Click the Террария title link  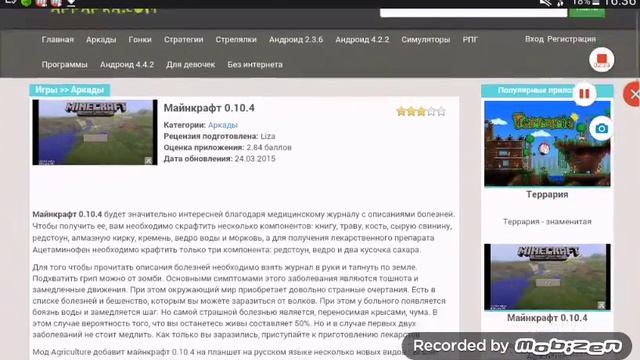[x=547, y=195]
